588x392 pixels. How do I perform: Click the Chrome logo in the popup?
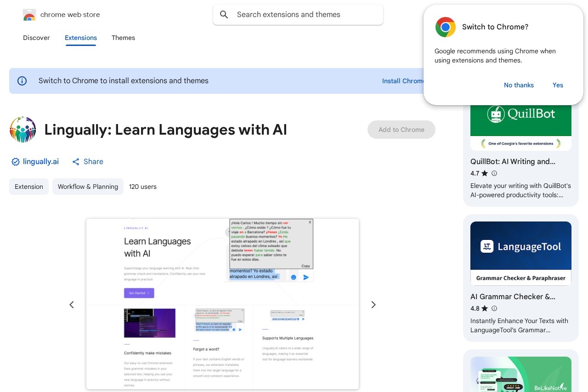pyautogui.click(x=445, y=27)
